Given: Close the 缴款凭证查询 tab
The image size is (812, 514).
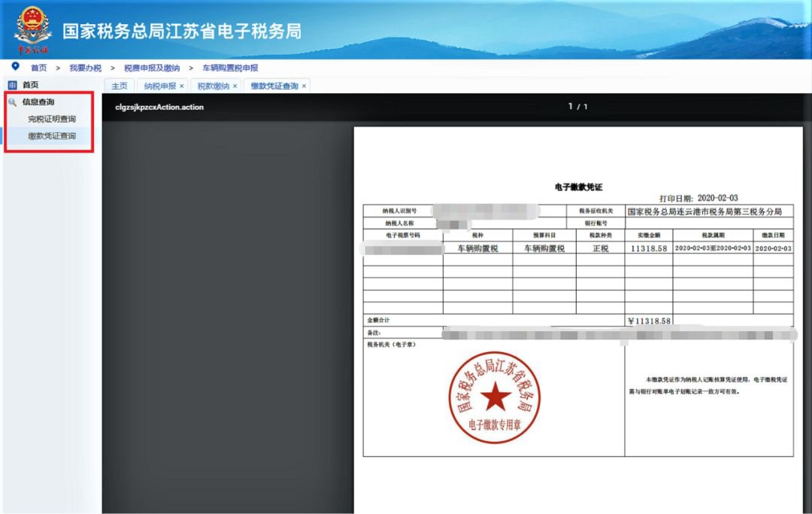Looking at the screenshot, I should click(304, 86).
